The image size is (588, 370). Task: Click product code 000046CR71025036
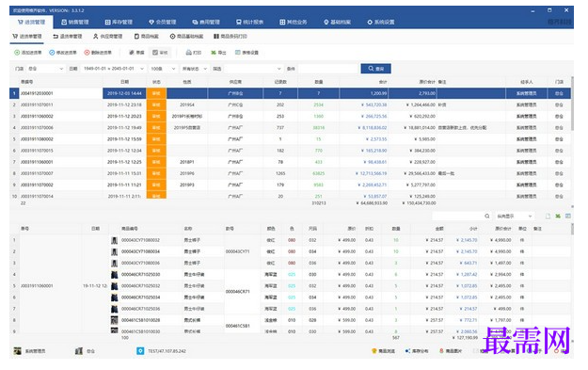140,309
